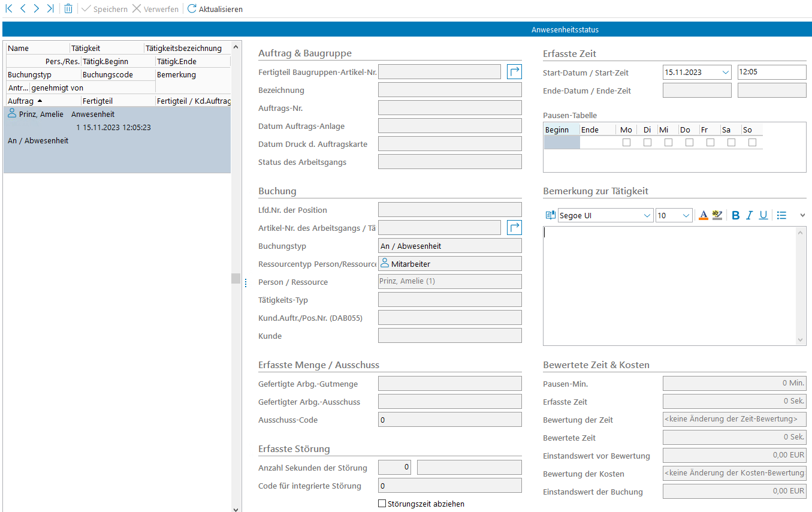Click the trash delete icon
Screen dimensions: 812x512
coord(68,9)
